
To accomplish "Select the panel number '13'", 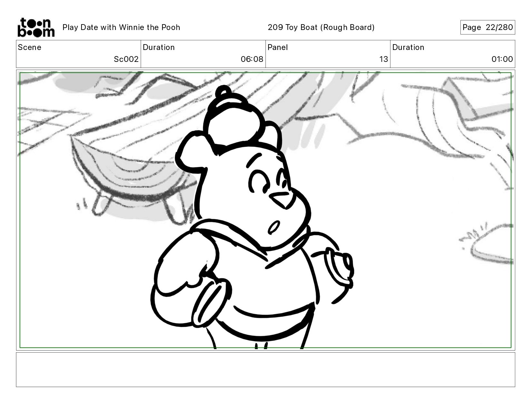I will point(384,59).
